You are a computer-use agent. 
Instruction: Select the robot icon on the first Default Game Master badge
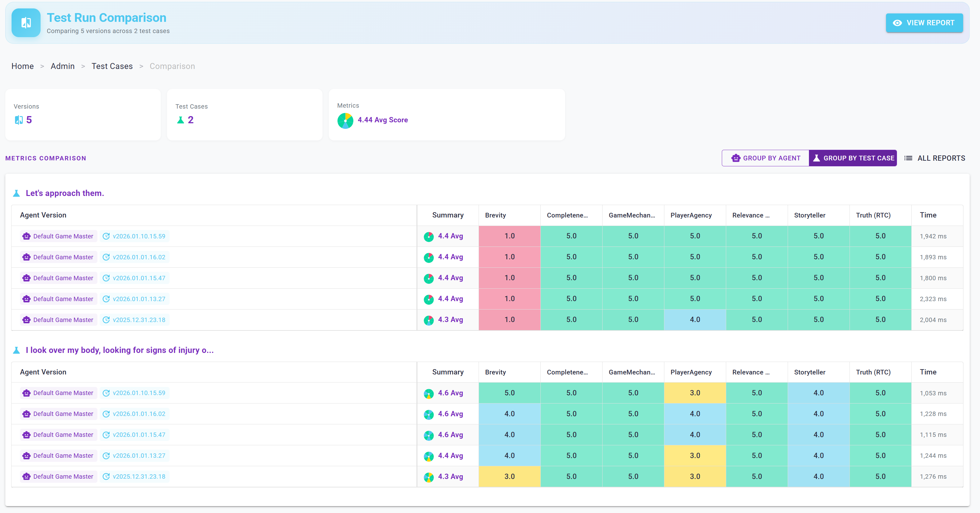(26, 236)
